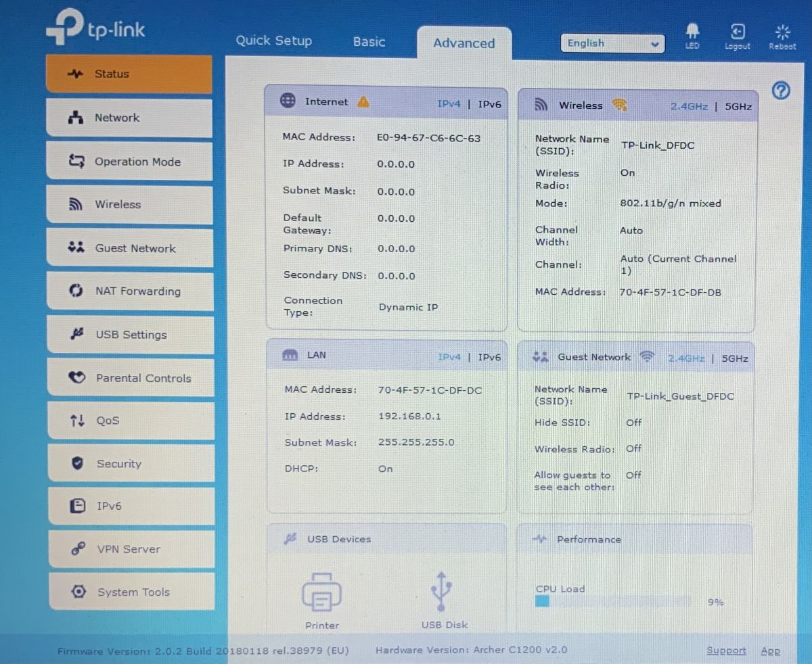Open the IPv6 sidebar menu
812x664 pixels.
(x=131, y=506)
